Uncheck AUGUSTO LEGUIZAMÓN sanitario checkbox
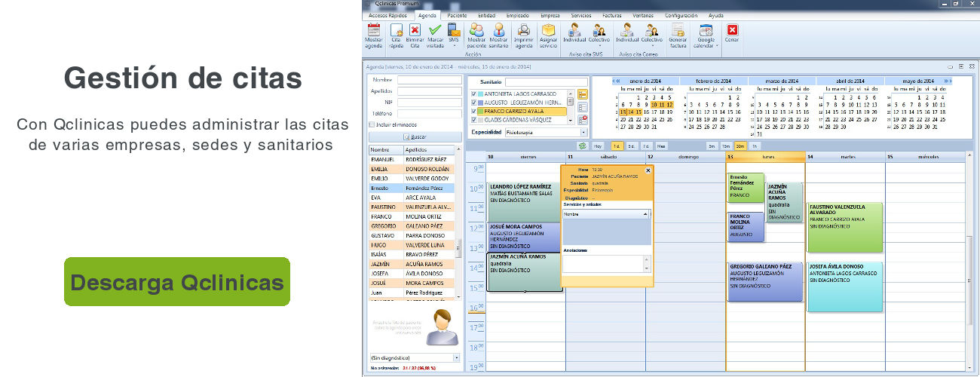The image size is (980, 377). (473, 102)
